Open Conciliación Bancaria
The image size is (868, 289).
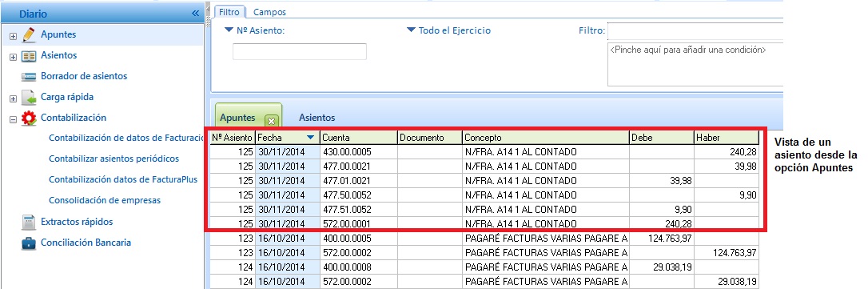(86, 243)
